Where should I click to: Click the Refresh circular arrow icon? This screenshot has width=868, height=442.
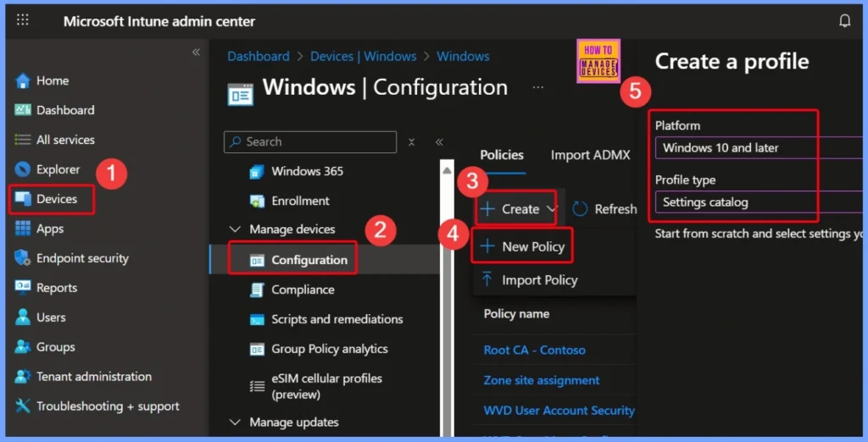tap(580, 209)
